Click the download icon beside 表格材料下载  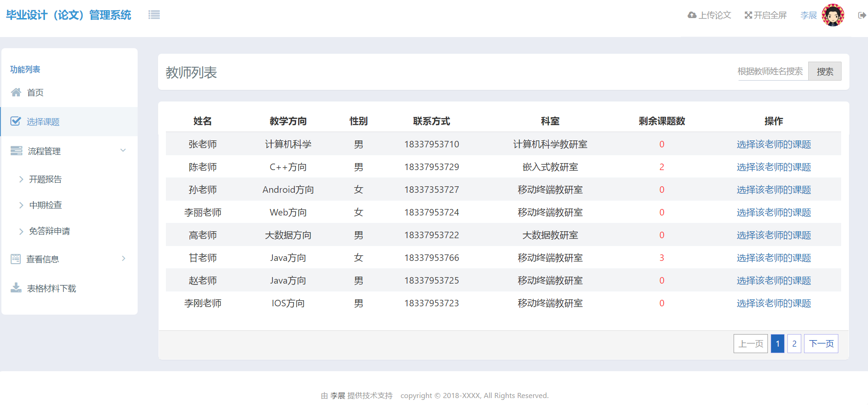point(16,288)
